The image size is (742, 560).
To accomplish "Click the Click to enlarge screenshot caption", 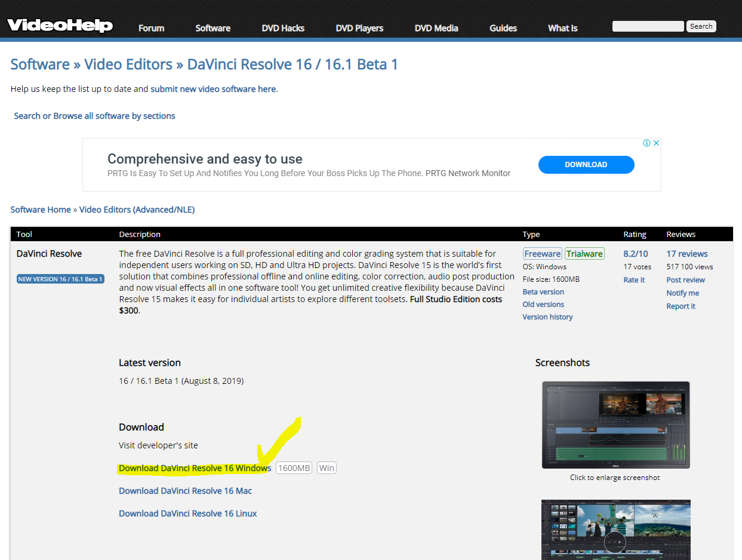I will point(615,478).
